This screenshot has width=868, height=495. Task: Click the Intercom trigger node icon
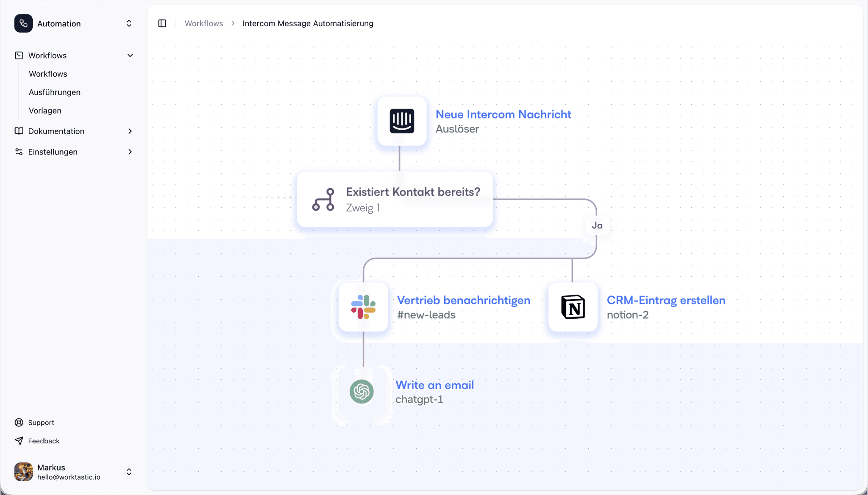point(402,121)
